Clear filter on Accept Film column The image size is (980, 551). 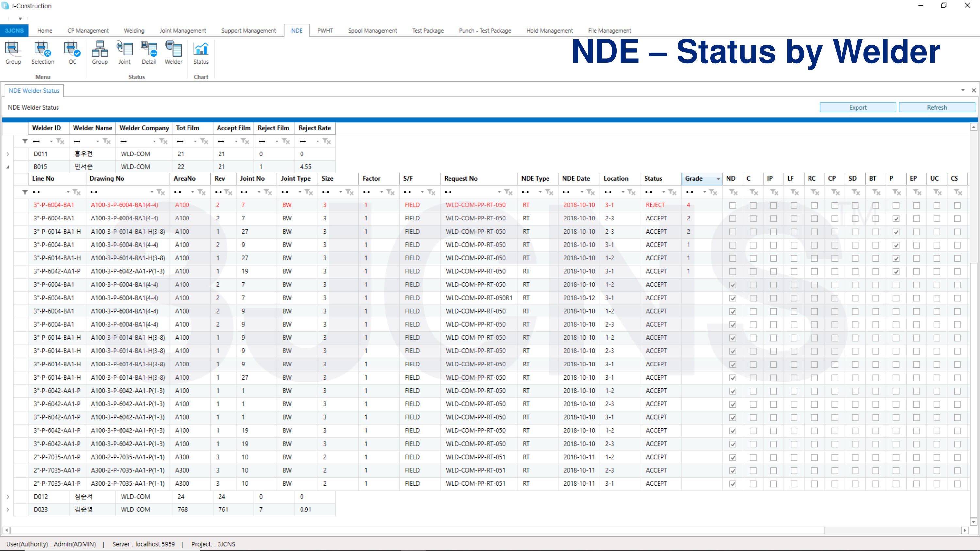245,141
